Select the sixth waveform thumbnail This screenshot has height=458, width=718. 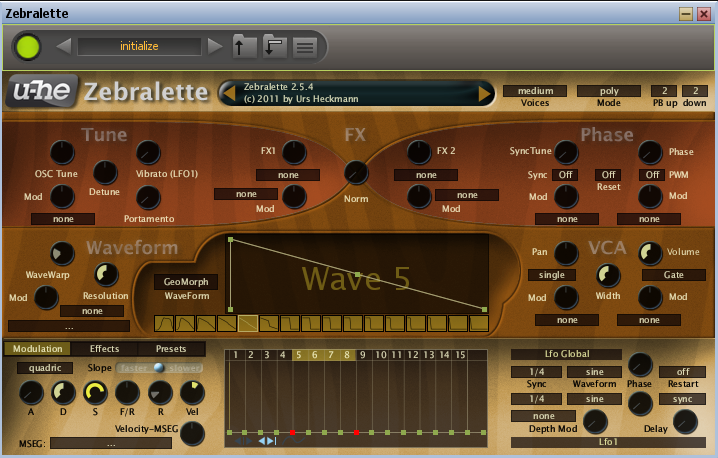click(269, 323)
